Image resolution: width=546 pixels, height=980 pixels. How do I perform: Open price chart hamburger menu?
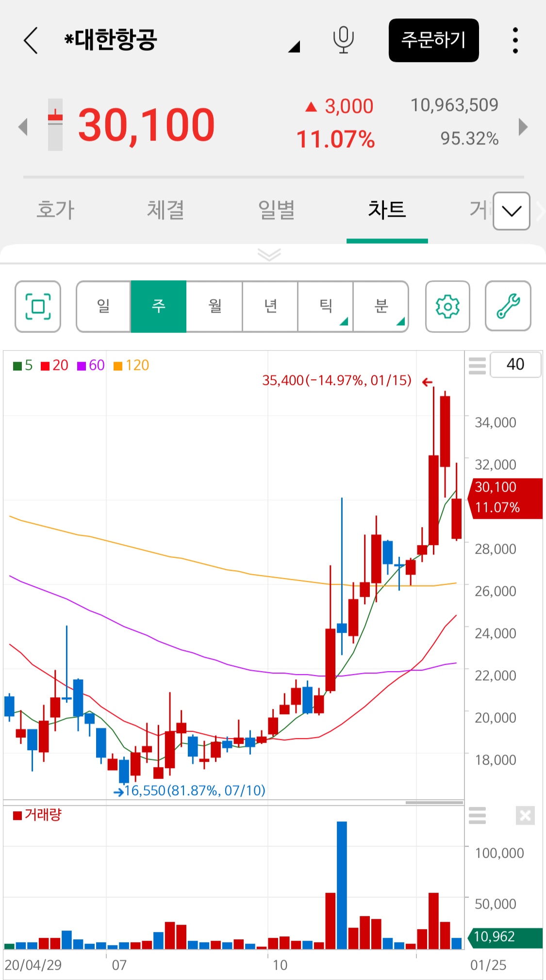click(477, 366)
